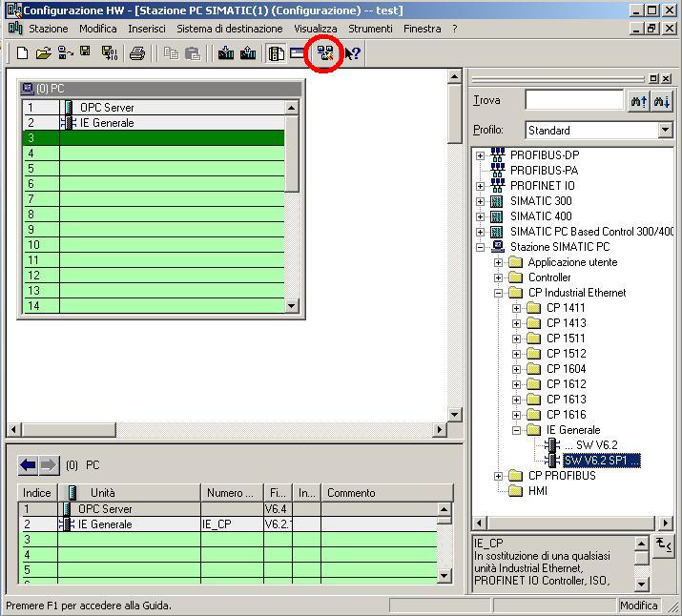Open the Inserisci menu
The height and width of the screenshot is (616, 682).
pos(147,29)
